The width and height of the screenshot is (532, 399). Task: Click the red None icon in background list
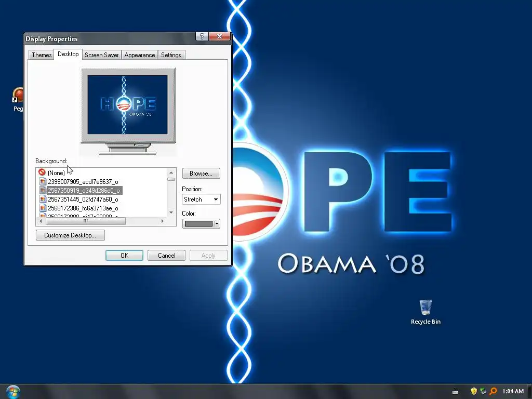coord(42,172)
